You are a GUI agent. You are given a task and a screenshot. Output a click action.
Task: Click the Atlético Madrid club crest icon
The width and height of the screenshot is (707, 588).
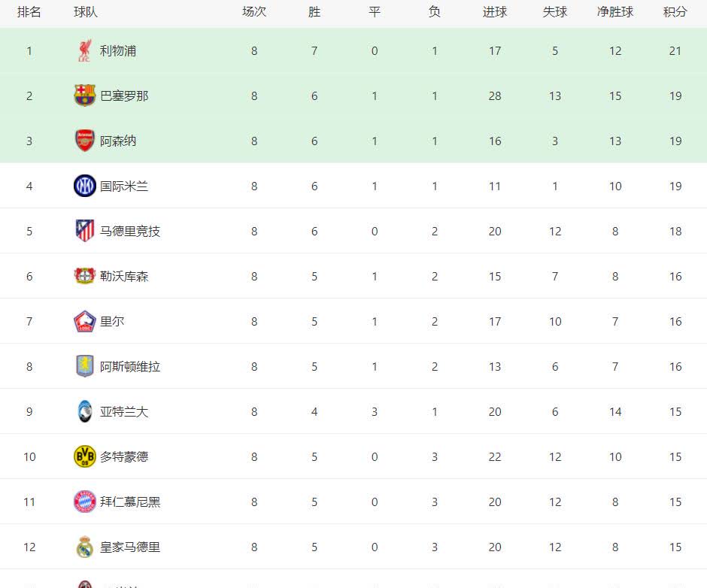(84, 231)
